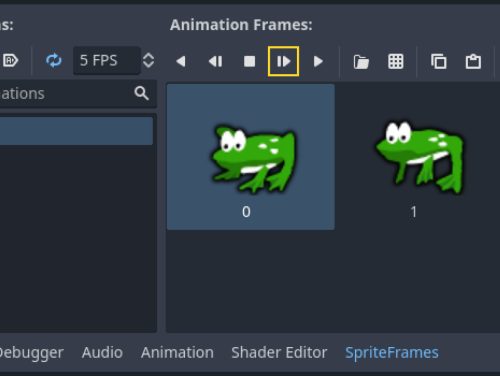The width and height of the screenshot is (500, 376).
Task: Step to the next frame
Action: tap(283, 61)
